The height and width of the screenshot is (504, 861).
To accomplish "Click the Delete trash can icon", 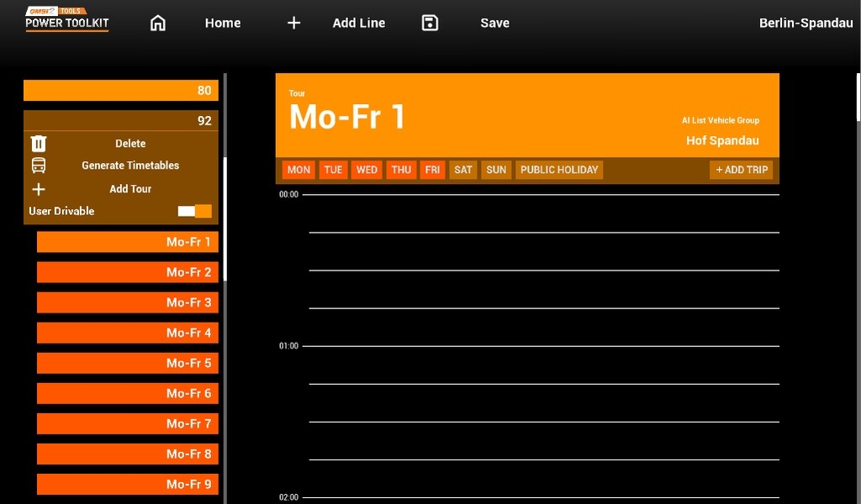I will [x=39, y=144].
